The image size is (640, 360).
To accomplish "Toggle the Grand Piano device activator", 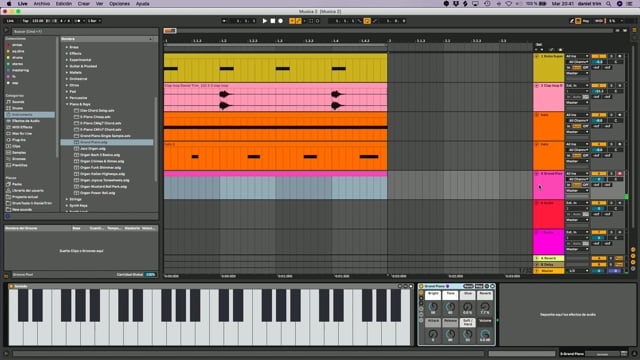I will pos(421,286).
